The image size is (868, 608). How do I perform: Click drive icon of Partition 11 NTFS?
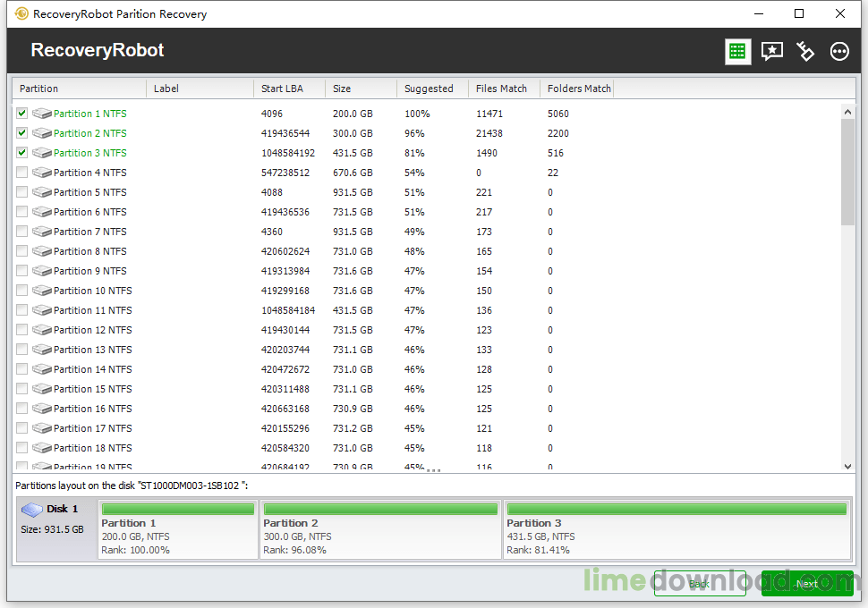pyautogui.click(x=41, y=310)
